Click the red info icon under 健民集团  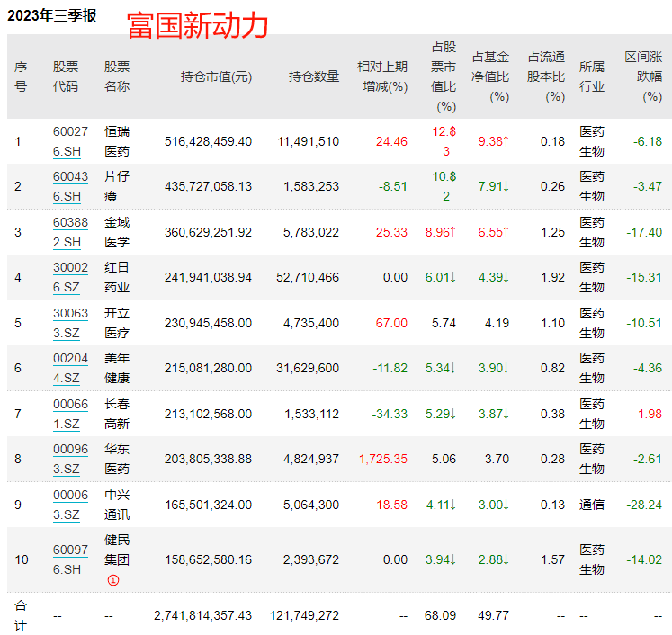pyautogui.click(x=113, y=580)
